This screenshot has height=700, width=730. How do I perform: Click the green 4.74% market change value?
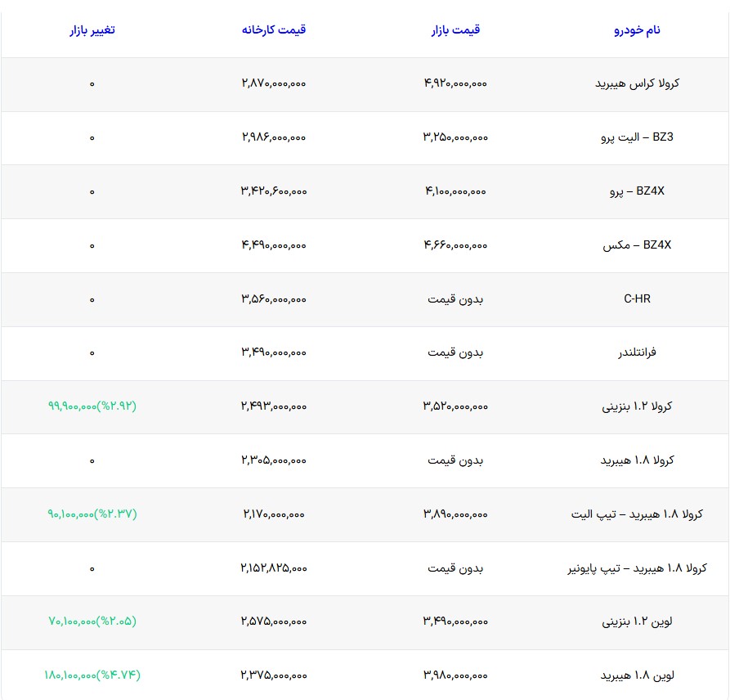pos(92,675)
